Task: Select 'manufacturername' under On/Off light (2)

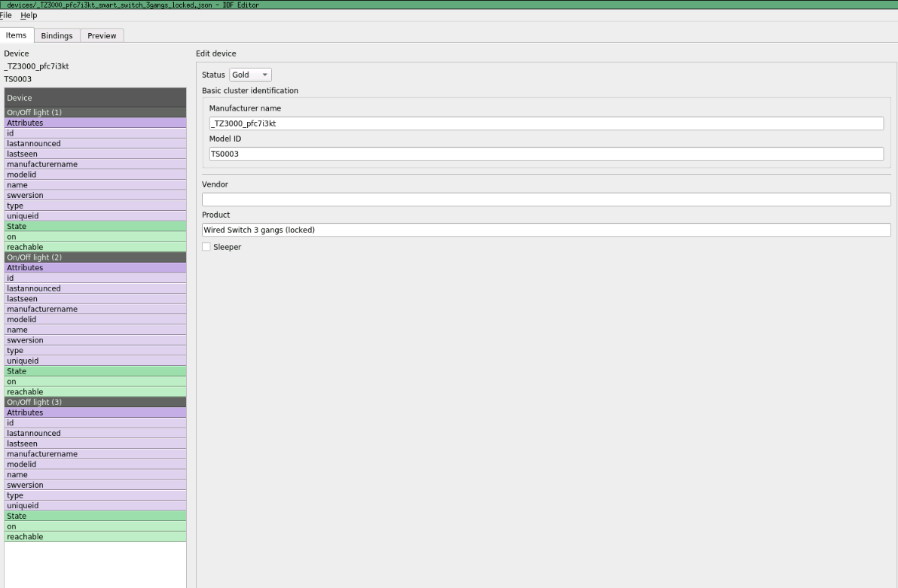Action: [95, 309]
